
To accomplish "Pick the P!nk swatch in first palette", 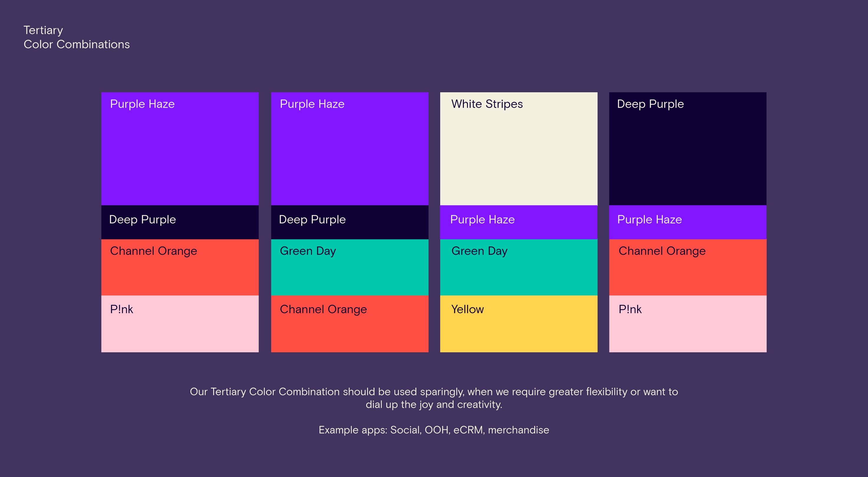I will (x=180, y=324).
